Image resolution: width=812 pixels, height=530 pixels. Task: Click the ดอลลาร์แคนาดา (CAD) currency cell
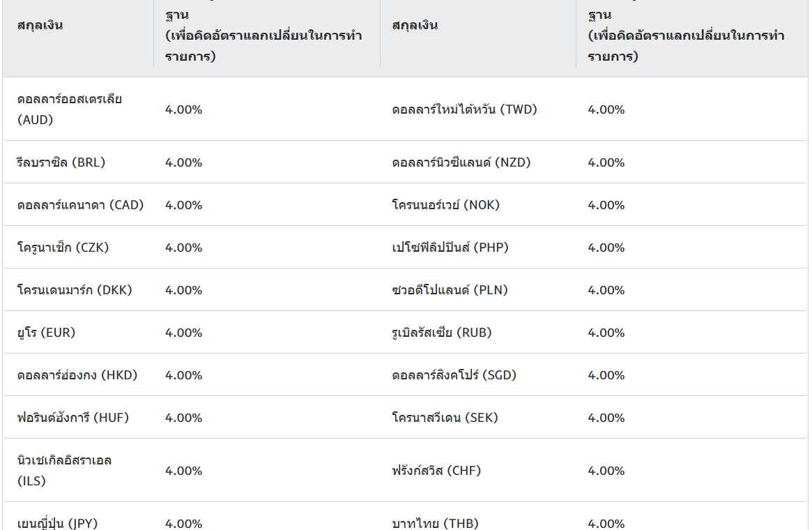80,204
